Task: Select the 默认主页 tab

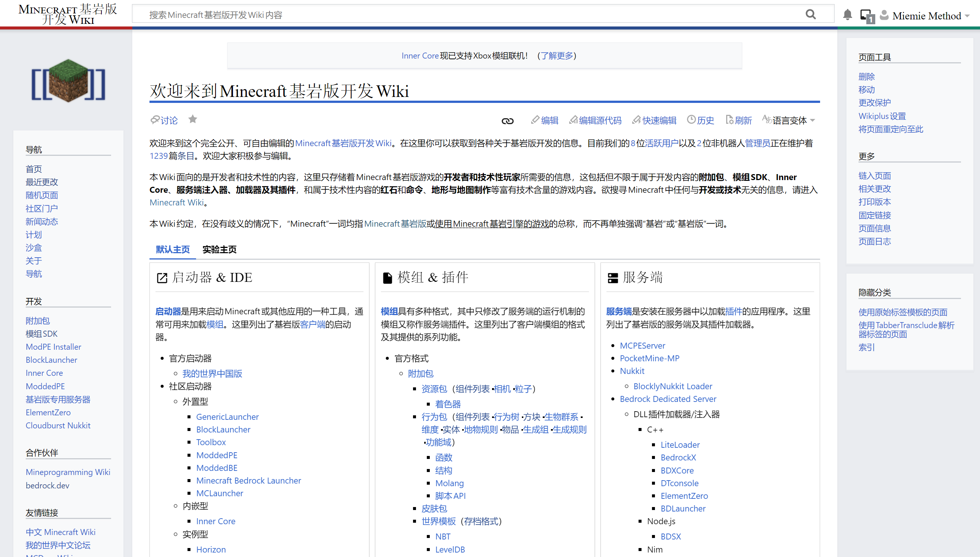Action: [173, 249]
